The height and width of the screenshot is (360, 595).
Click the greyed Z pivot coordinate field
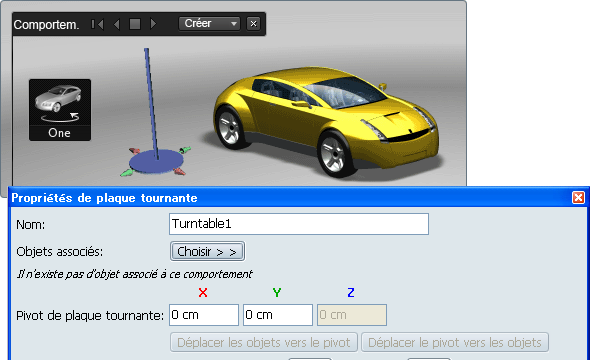click(352, 315)
